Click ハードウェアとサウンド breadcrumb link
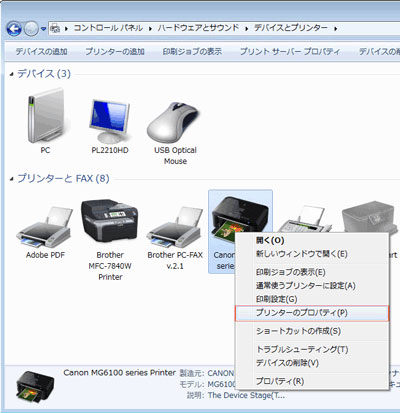Image resolution: width=400 pixels, height=413 pixels. point(198,28)
